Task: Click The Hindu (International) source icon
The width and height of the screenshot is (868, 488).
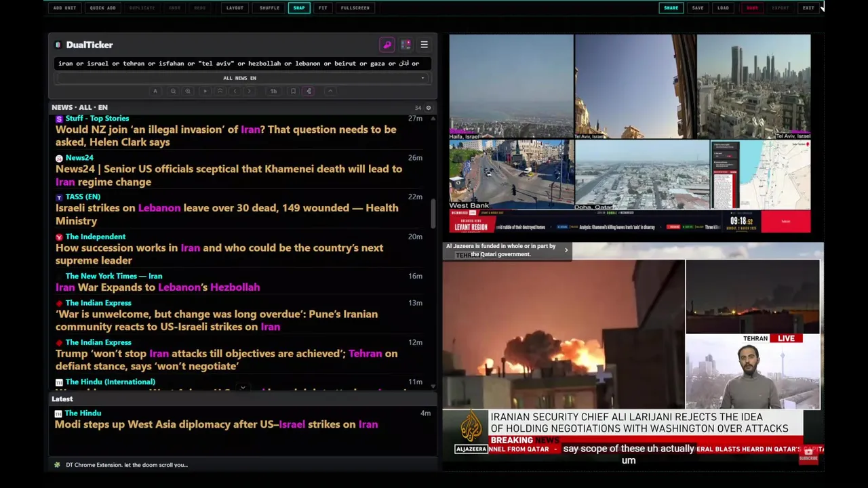Action: [x=59, y=382]
